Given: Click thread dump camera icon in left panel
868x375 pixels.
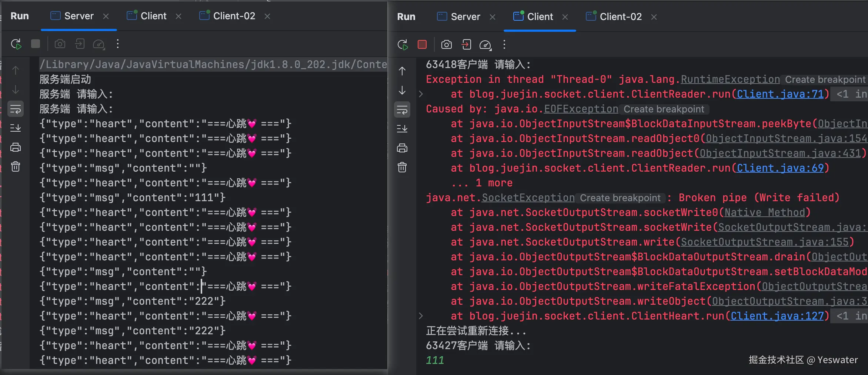Looking at the screenshot, I should 60,44.
